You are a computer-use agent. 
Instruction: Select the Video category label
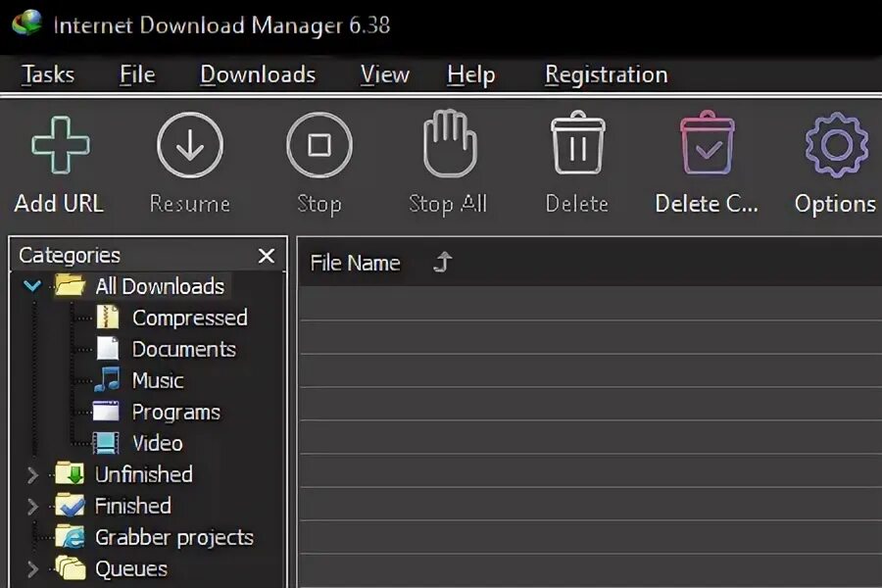158,443
